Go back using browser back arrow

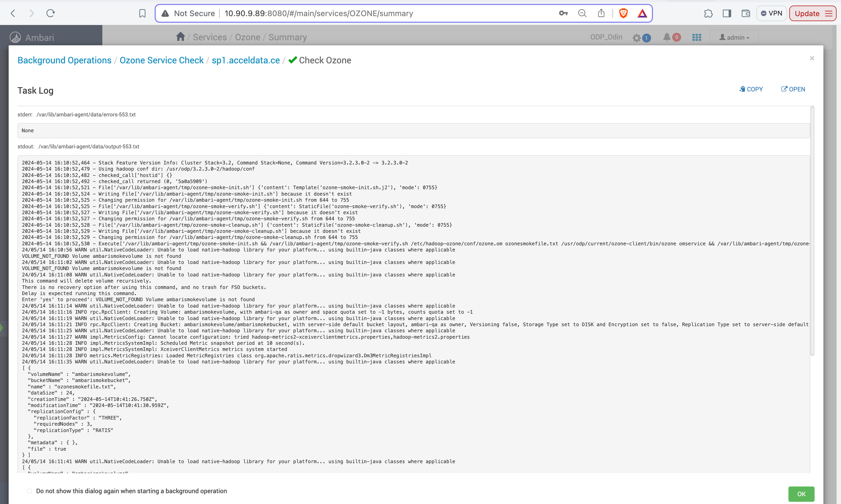coord(13,13)
